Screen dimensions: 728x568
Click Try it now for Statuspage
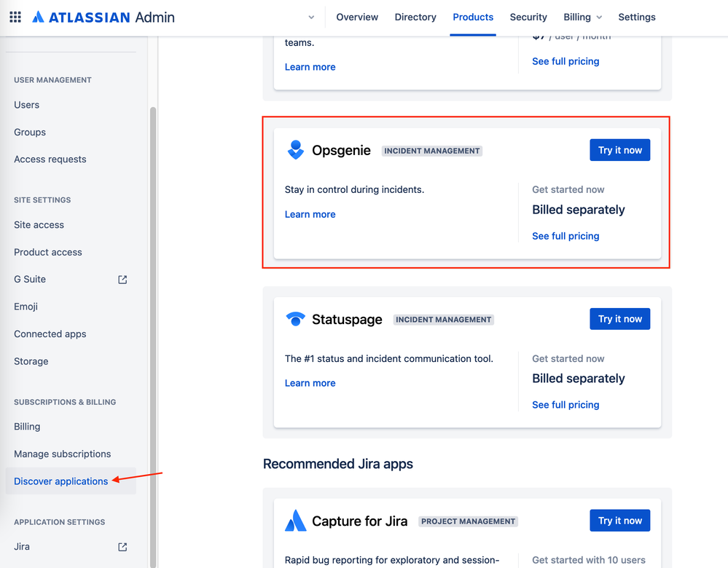point(620,319)
